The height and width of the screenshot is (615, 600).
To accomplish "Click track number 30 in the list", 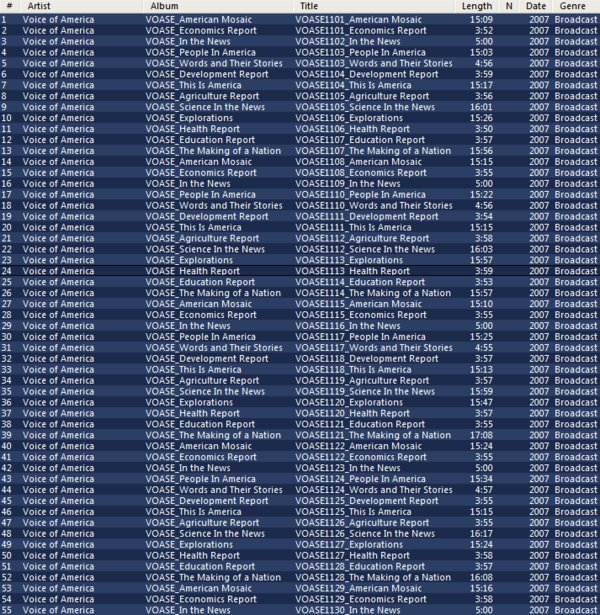I will pos(6,337).
